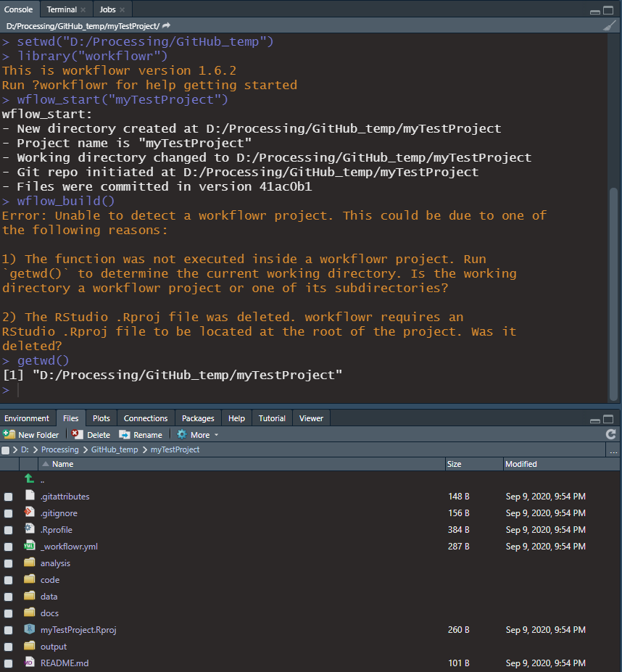Click the R project icon beside myTestProject.Rproj
Viewport: 622px width, 672px height.
[29, 629]
